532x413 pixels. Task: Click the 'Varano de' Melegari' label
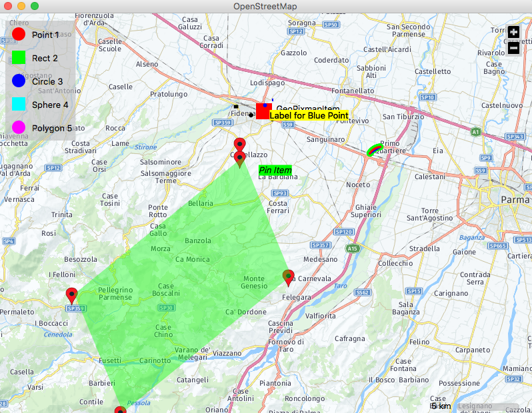193,353
